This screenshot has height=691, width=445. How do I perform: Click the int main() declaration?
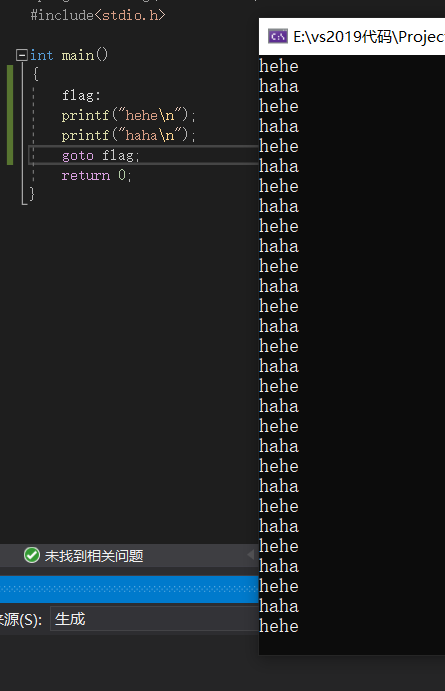(69, 55)
